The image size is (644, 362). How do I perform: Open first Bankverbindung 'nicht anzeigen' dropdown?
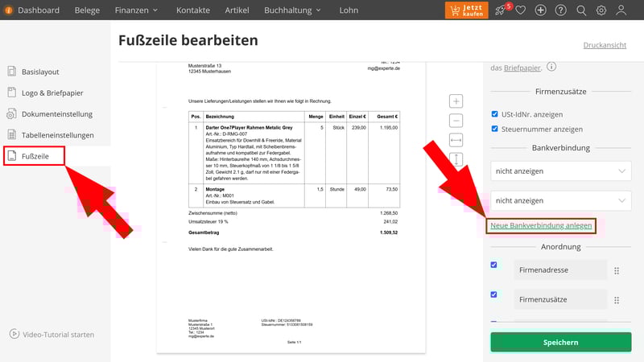(x=560, y=171)
